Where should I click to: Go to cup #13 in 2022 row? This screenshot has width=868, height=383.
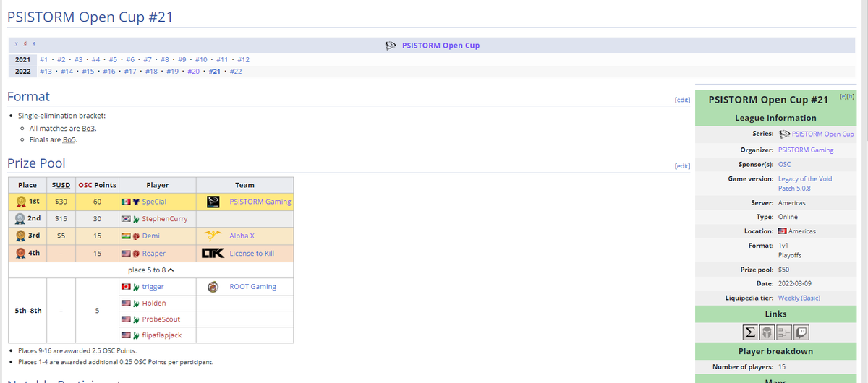[x=46, y=72]
